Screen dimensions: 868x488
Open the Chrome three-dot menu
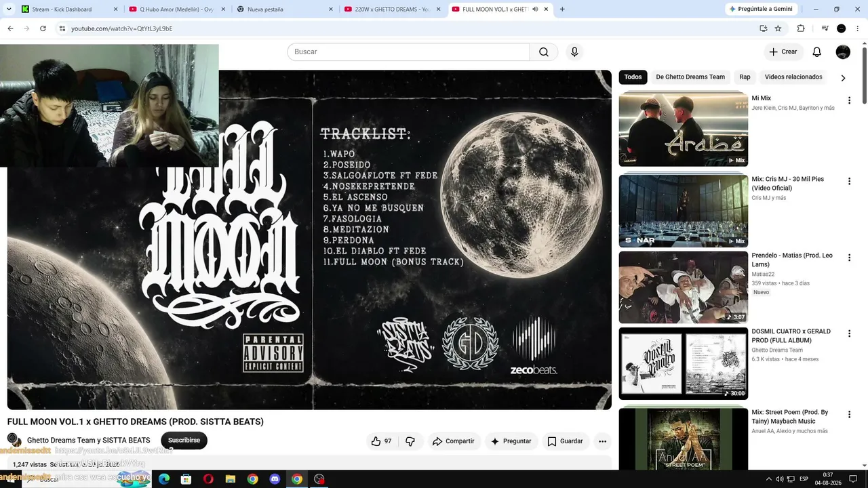coord(858,28)
